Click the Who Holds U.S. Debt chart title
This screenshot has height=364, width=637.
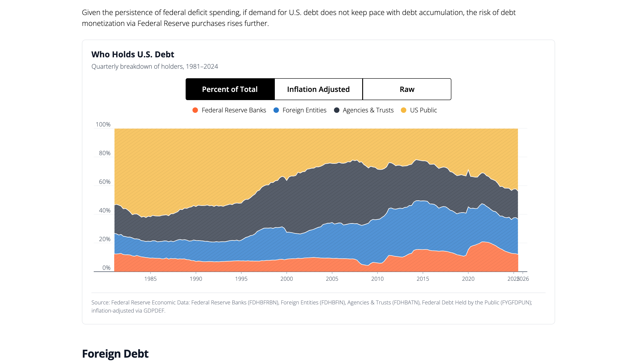click(133, 54)
